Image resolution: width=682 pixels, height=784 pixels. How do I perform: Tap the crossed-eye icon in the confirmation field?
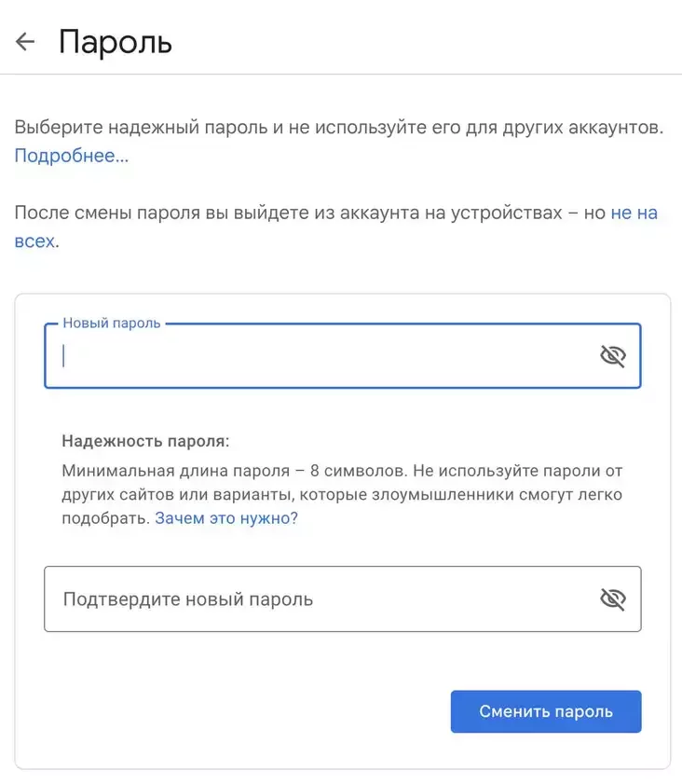[612, 598]
